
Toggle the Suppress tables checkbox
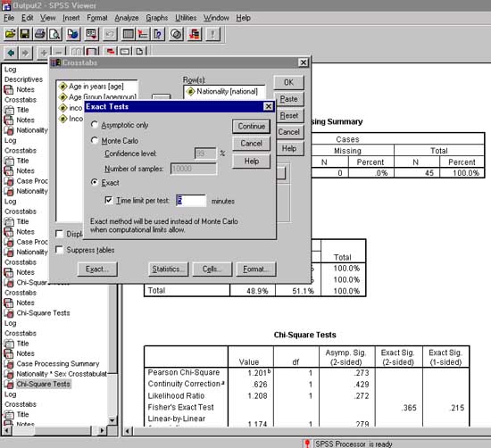pos(59,250)
